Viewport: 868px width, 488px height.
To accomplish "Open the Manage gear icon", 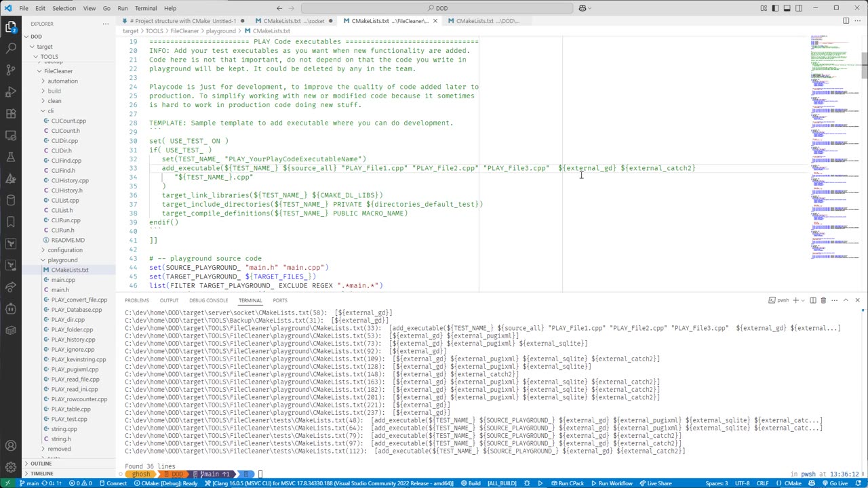I will [11, 468].
